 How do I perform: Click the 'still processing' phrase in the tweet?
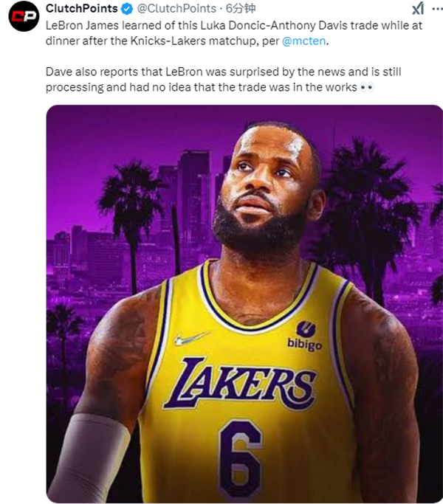(x=78, y=88)
